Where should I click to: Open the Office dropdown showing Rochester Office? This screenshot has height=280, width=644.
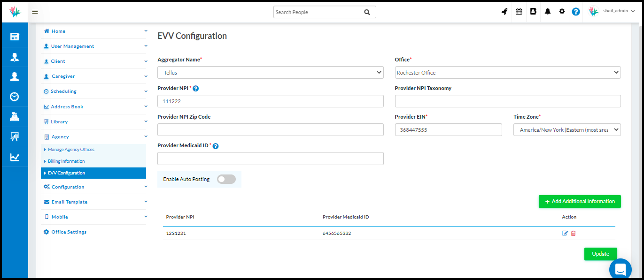pyautogui.click(x=507, y=73)
